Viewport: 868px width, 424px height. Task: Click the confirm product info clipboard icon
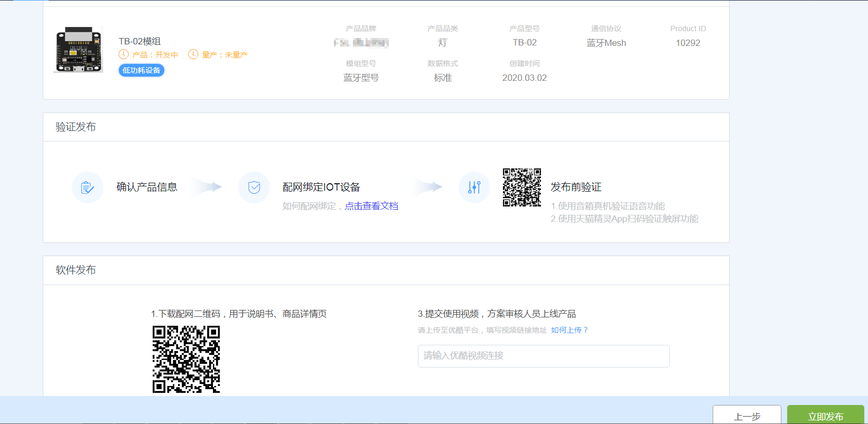(x=87, y=187)
